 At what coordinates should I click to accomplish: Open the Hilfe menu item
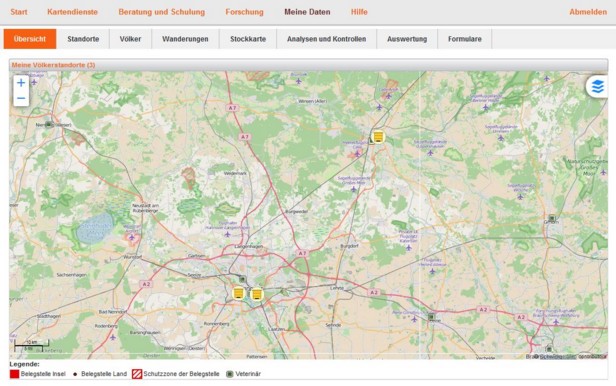coord(359,12)
